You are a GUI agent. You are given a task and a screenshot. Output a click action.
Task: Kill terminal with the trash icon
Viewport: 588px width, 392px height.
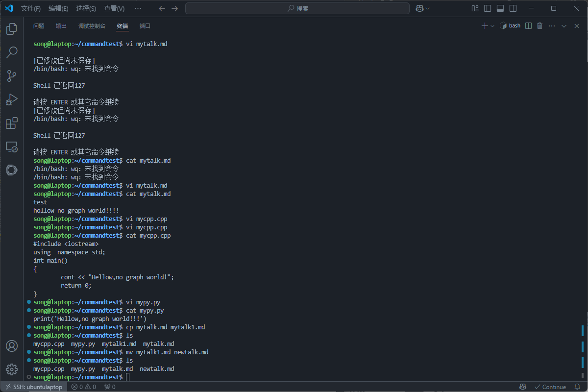tap(540, 26)
